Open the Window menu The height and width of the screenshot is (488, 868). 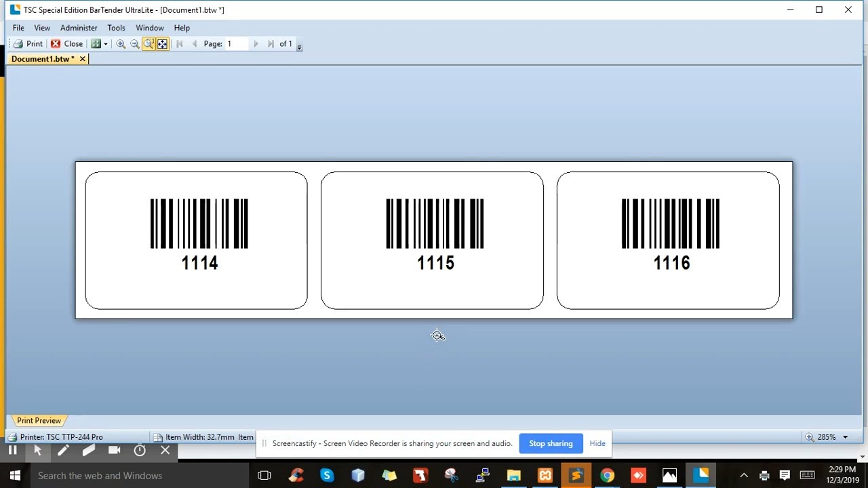pyautogui.click(x=149, y=28)
